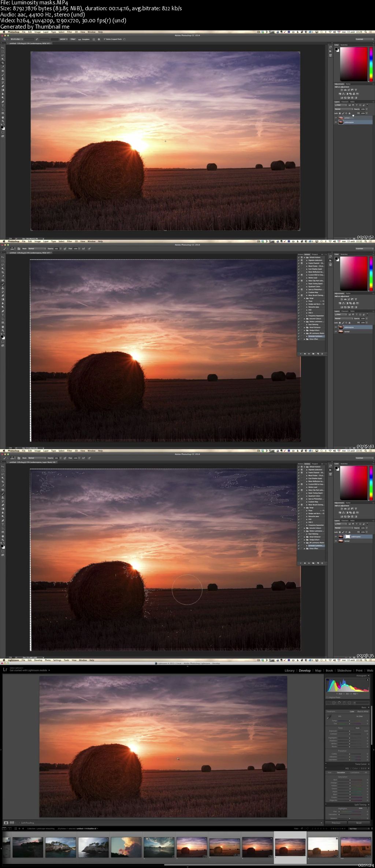
Task: Click Straighten button in first frame options bar
Action: tap(85, 39)
